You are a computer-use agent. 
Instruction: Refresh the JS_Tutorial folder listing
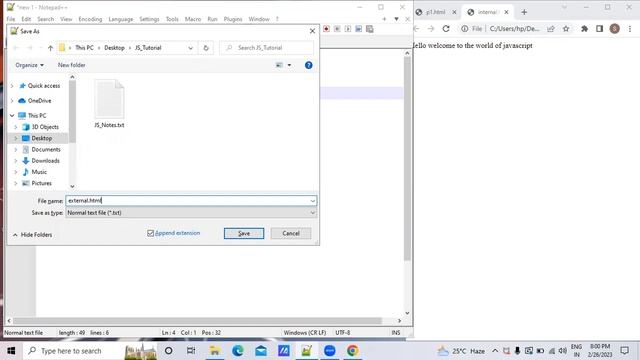tap(206, 48)
